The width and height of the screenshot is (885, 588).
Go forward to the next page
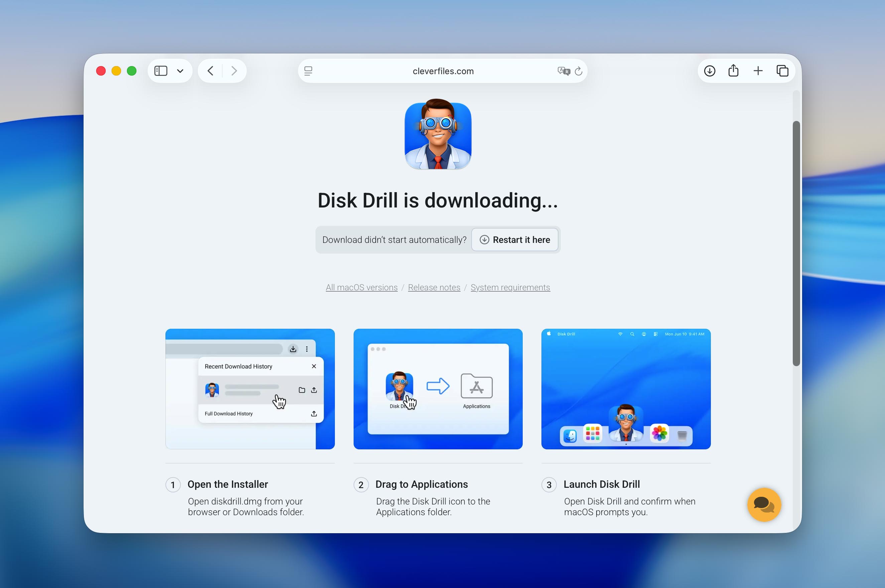pyautogui.click(x=234, y=71)
